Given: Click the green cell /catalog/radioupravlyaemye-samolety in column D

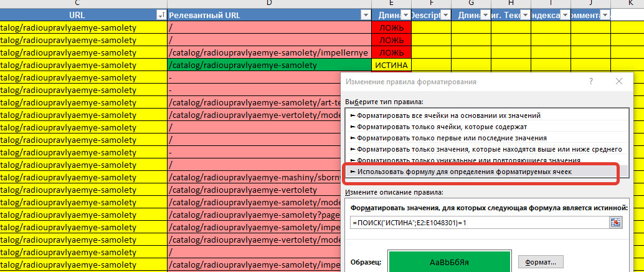Looking at the screenshot, I should pos(269,65).
